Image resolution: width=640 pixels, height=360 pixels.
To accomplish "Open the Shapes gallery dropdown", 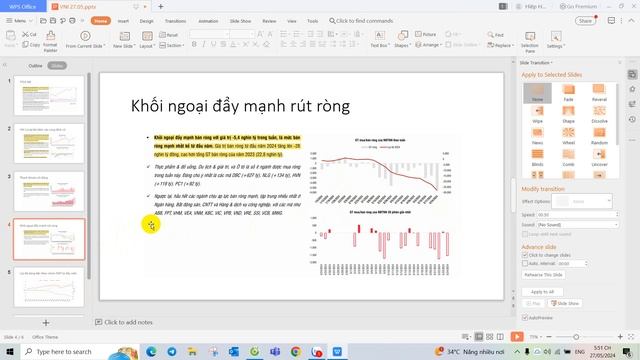I will [402, 40].
